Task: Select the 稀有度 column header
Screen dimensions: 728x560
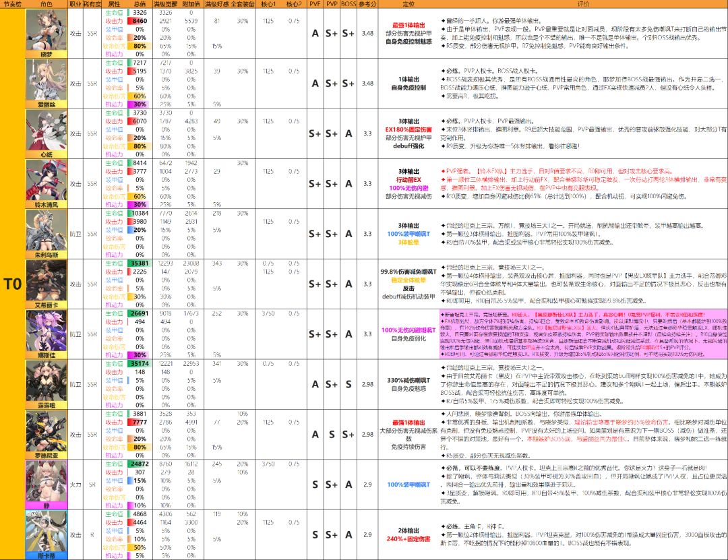Action: point(92,4)
